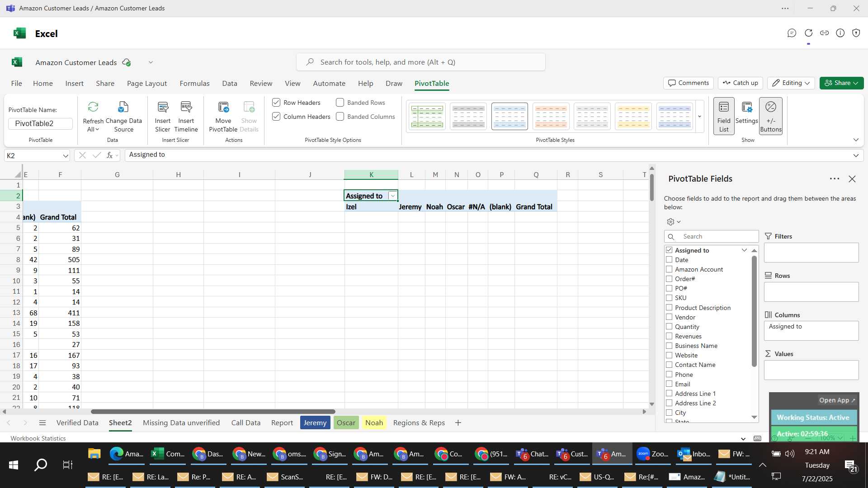868x488 pixels.
Task: Click the PivotTable Name field
Action: [x=40, y=124]
